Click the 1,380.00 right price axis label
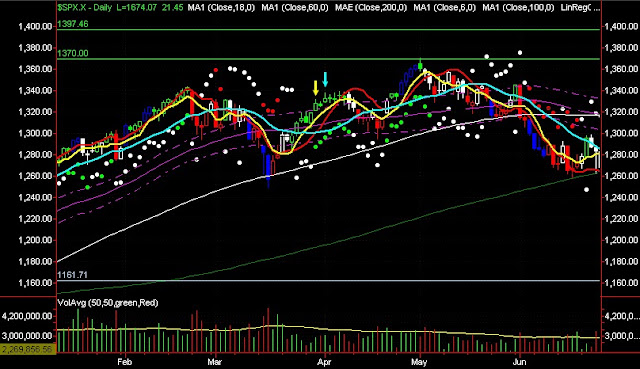The height and width of the screenshot is (369, 640). 621,48
